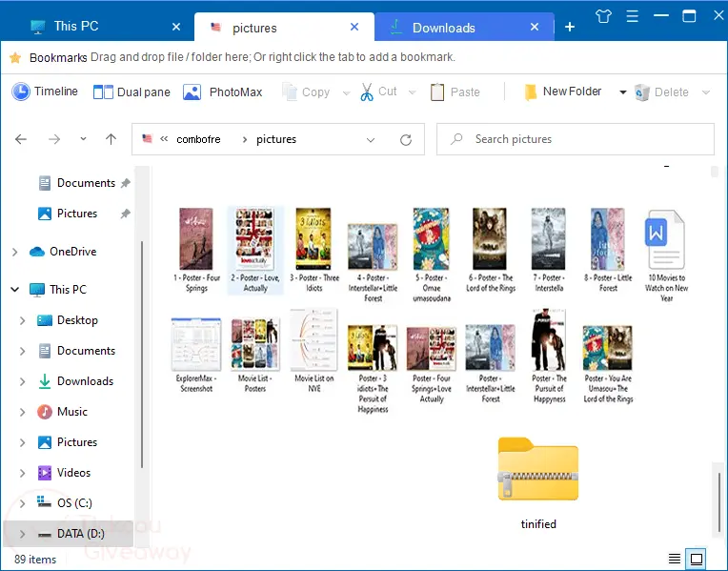Image resolution: width=728 pixels, height=571 pixels.
Task: Click the Bookmarks star icon
Action: (x=15, y=57)
